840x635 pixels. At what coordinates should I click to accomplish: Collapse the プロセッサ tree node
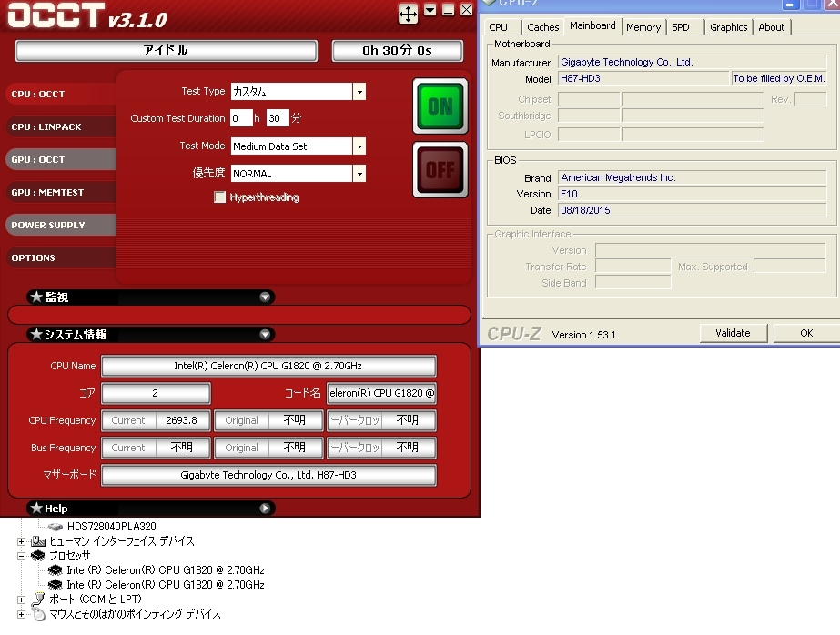tap(21, 556)
